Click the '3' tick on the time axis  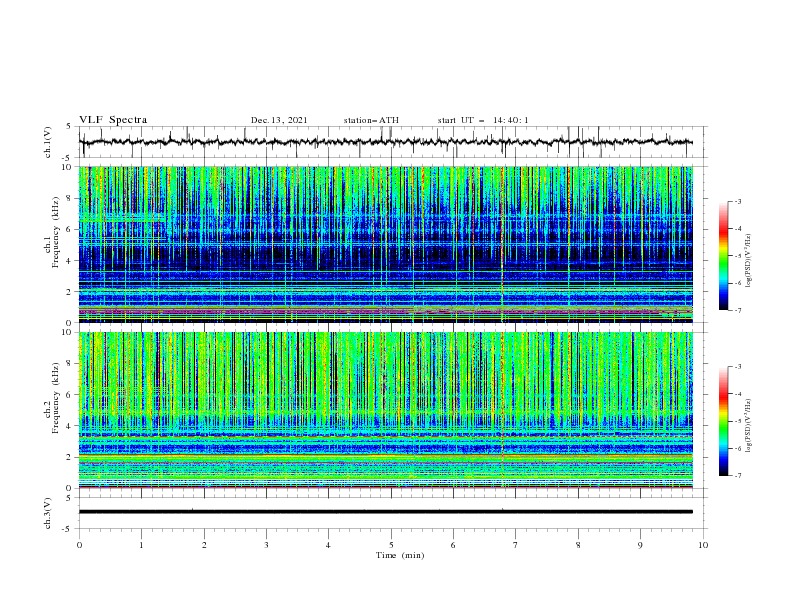266,545
